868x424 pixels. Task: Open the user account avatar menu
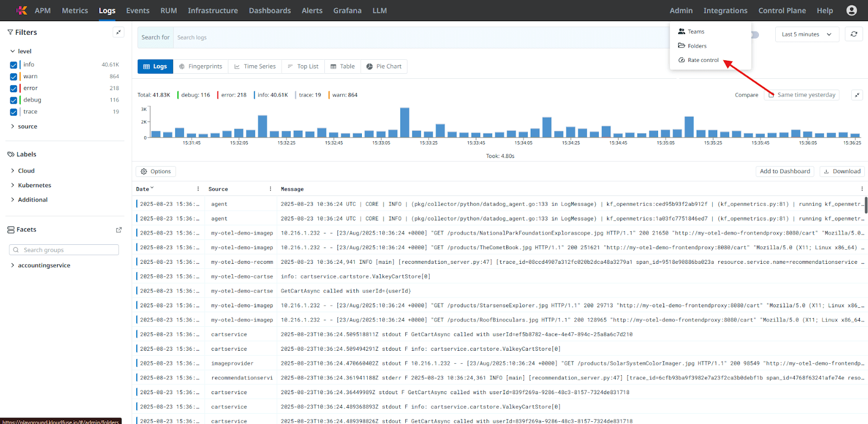coord(852,10)
